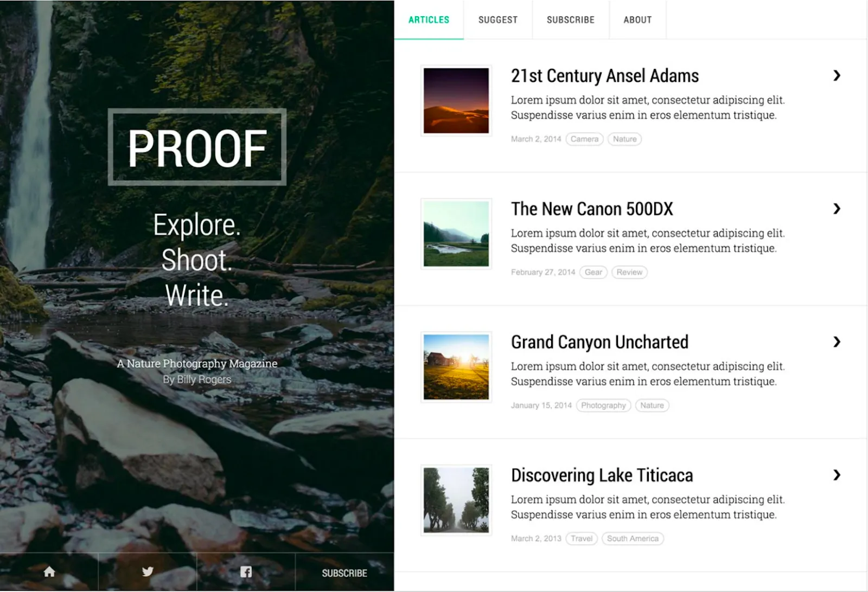The image size is (868, 592).
Task: Click the Subscribe button in bottom bar
Action: click(x=344, y=573)
